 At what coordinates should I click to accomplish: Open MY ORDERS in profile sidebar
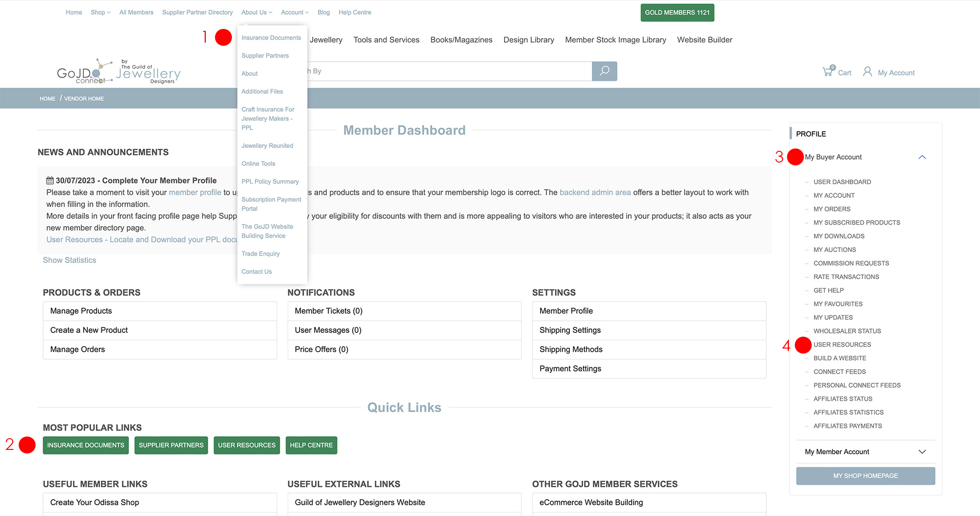point(832,209)
